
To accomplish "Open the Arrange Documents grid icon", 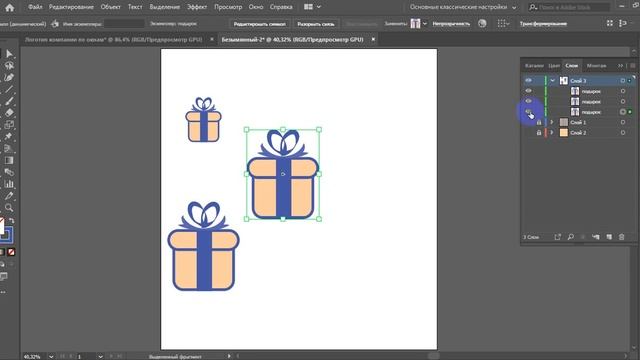I will (x=309, y=7).
